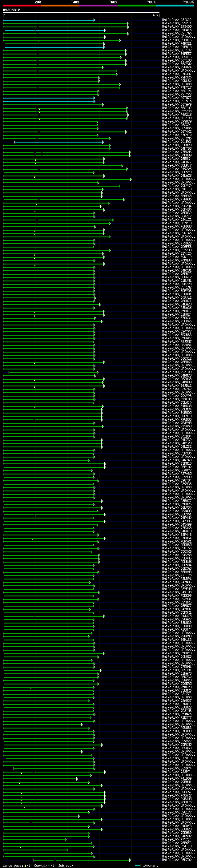Select label UniRef100_Q6EUX4
This screenshot has width=197, height=868.
click(x=177, y=159)
